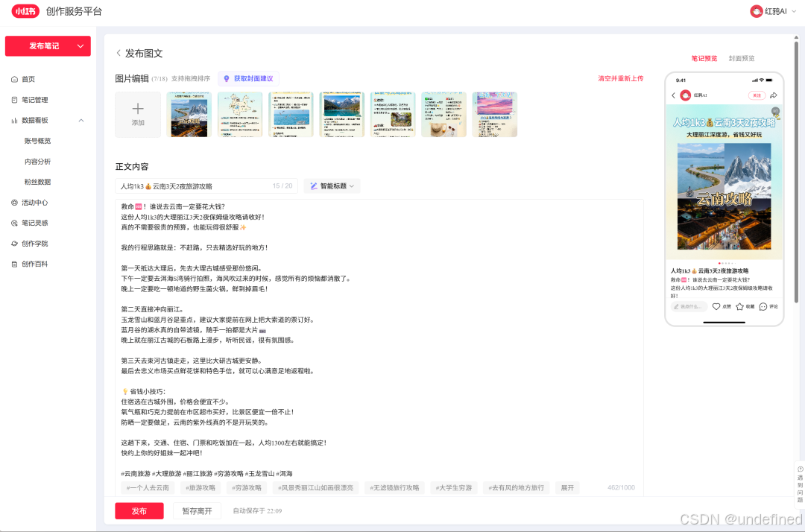Click the page vertical scrollbar
This screenshot has width=805, height=532.
(x=796, y=172)
